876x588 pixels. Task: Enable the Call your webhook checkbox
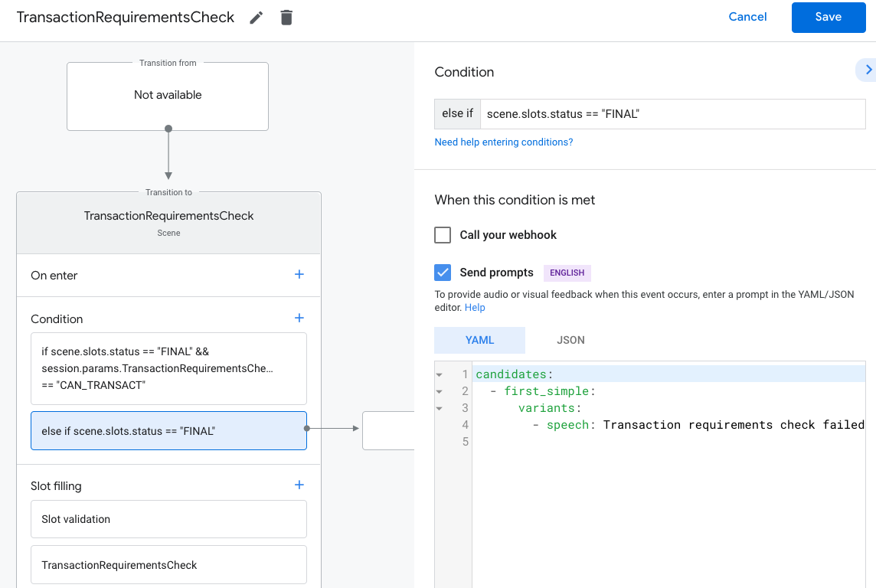443,235
